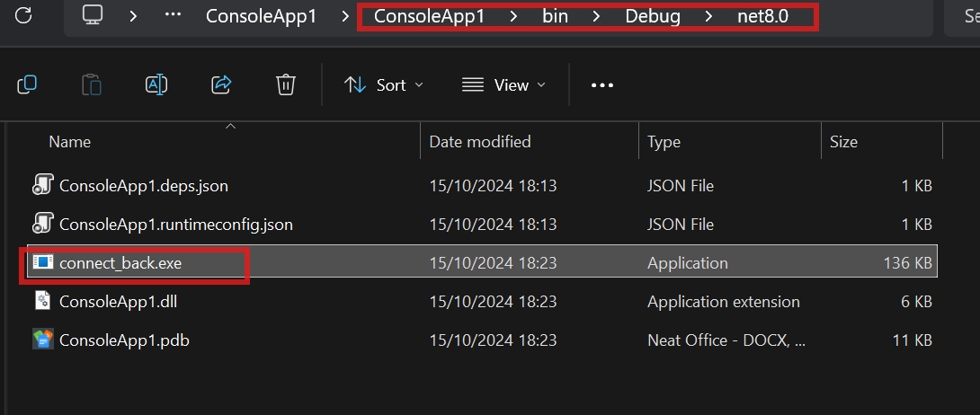Viewport: 980px width, 415px height.
Task: Open the View dropdown menu
Action: click(x=503, y=84)
